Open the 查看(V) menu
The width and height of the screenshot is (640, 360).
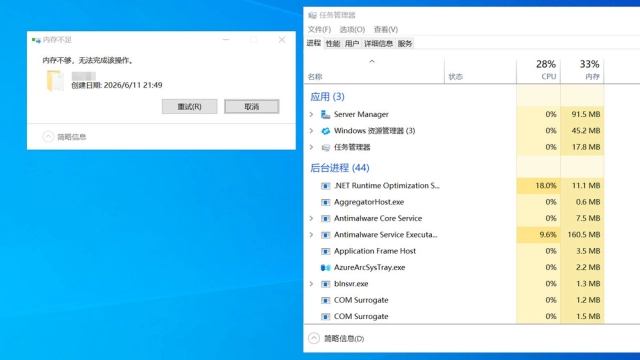point(386,29)
